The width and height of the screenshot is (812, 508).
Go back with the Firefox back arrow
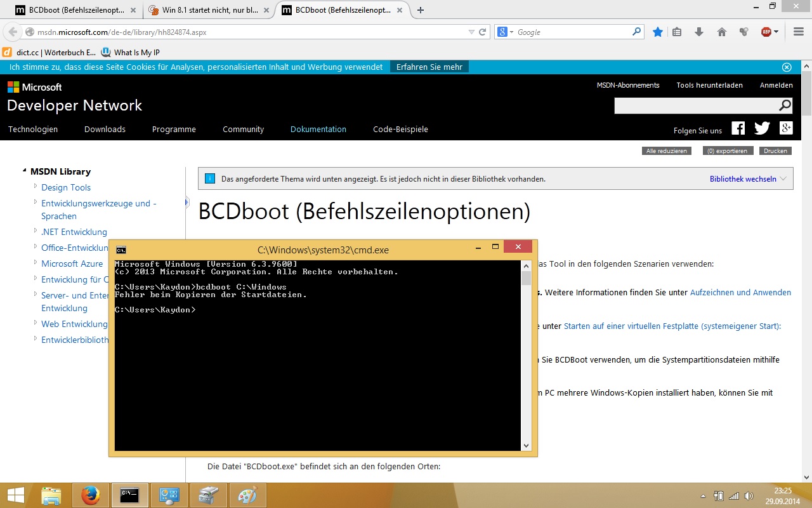[x=13, y=32]
